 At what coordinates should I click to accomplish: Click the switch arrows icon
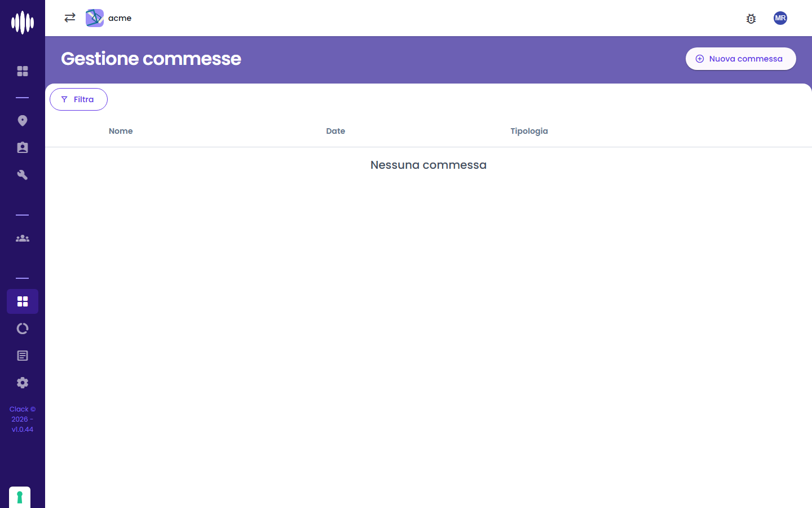(70, 18)
